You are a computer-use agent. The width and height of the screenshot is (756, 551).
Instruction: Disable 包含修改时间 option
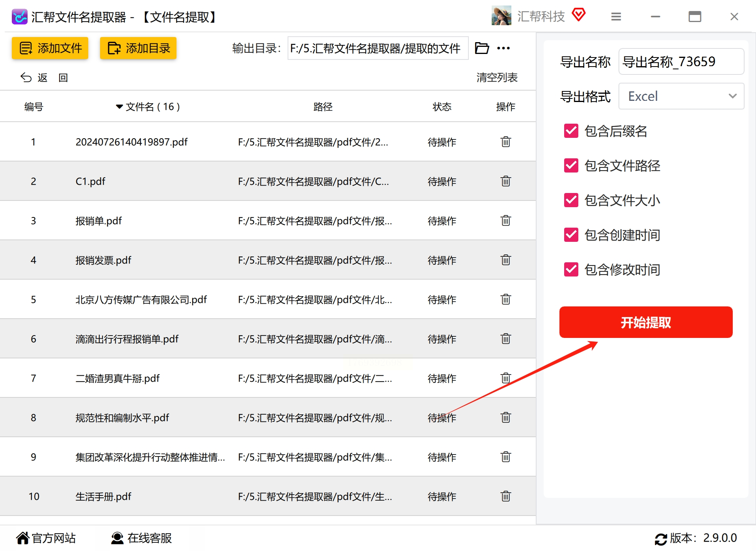point(571,269)
